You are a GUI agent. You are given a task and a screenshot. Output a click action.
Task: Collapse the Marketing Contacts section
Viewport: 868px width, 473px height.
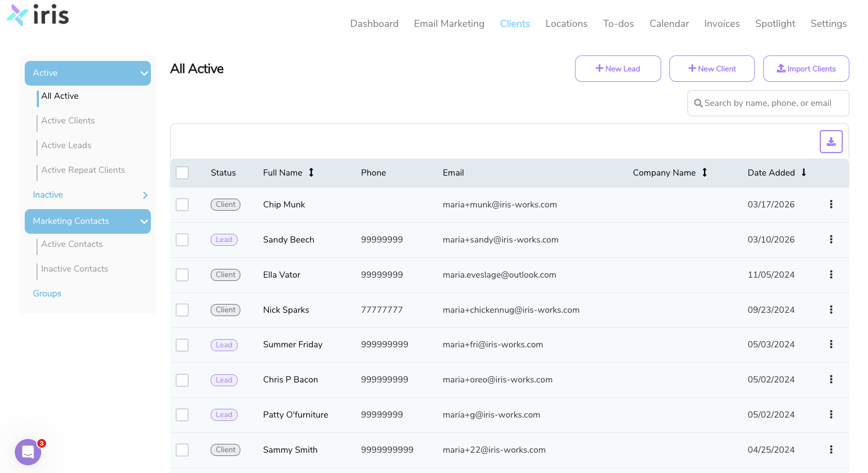click(x=144, y=222)
